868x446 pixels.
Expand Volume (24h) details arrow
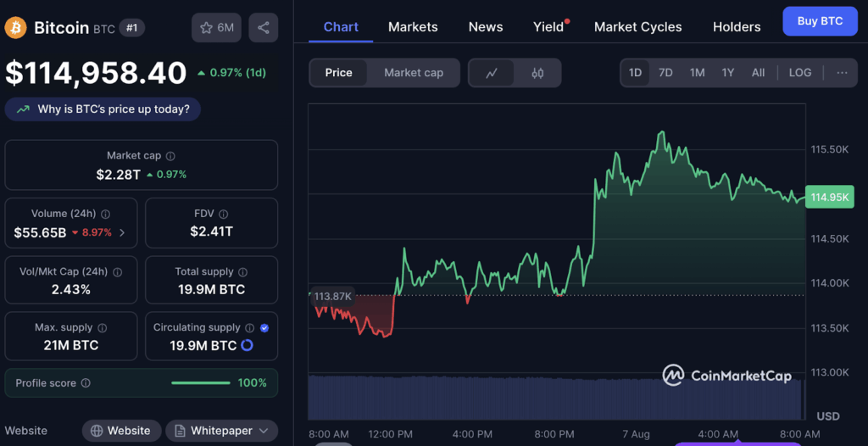(x=122, y=232)
